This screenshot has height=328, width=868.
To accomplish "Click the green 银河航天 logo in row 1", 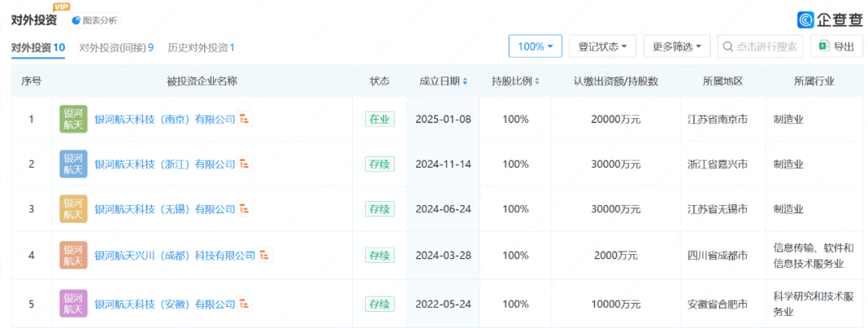I will pyautogui.click(x=74, y=118).
